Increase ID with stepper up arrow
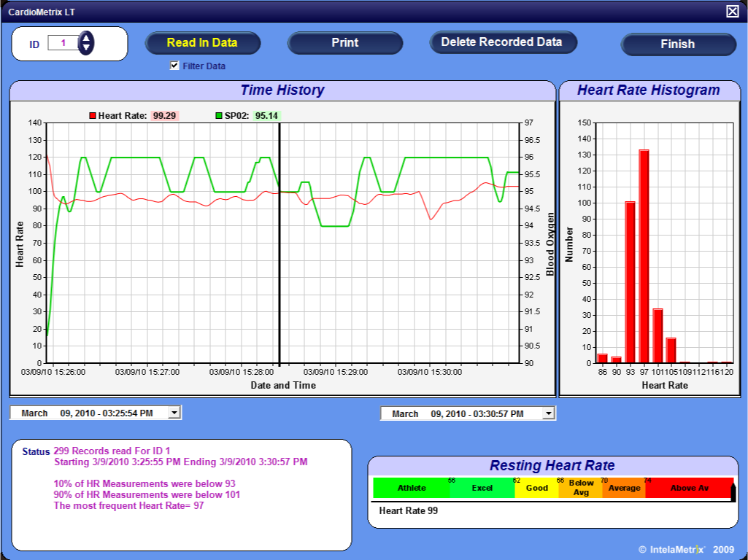 pos(86,38)
